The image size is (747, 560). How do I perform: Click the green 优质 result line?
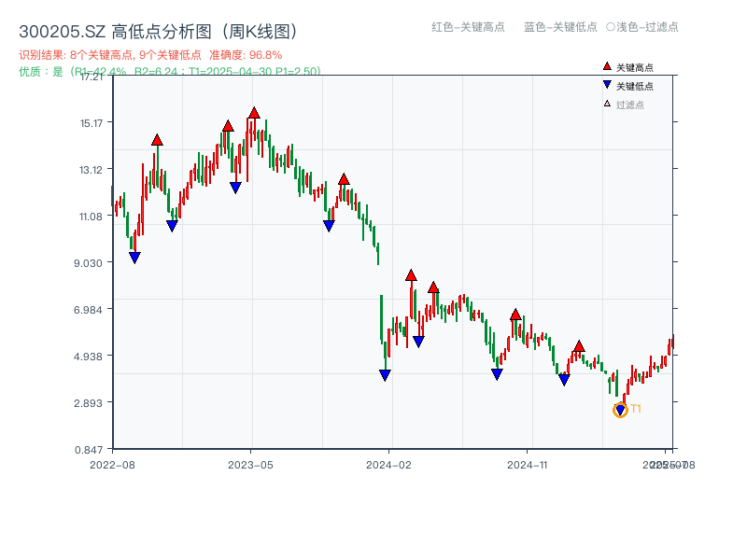pos(170,71)
